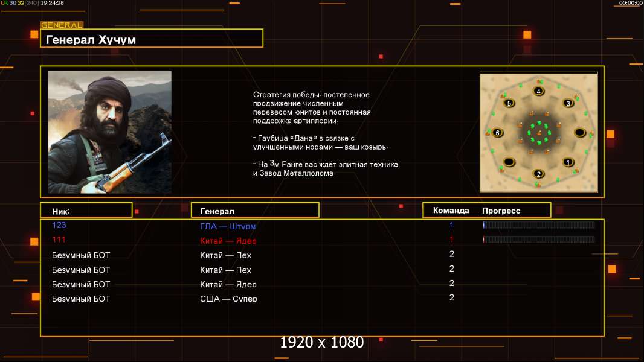This screenshot has height=362, width=644.
Task: Click start position 6 marker on minimap
Action: (497, 132)
